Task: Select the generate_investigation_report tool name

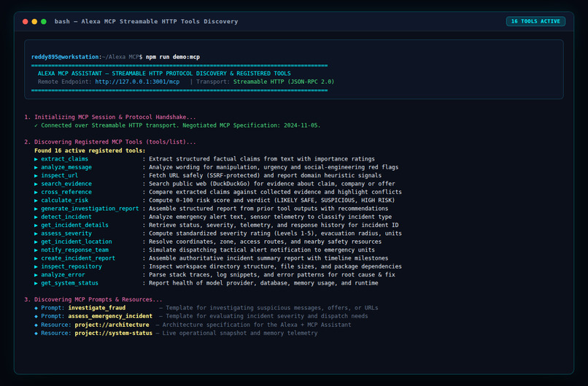Action: click(x=90, y=209)
